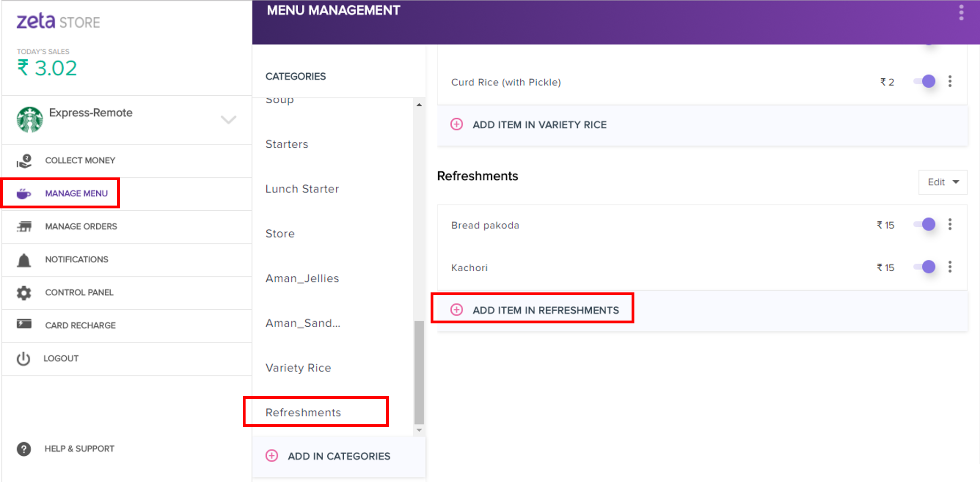Screen dimensions: 980x482
Task: Open Kachori item options menu
Action: tap(950, 267)
